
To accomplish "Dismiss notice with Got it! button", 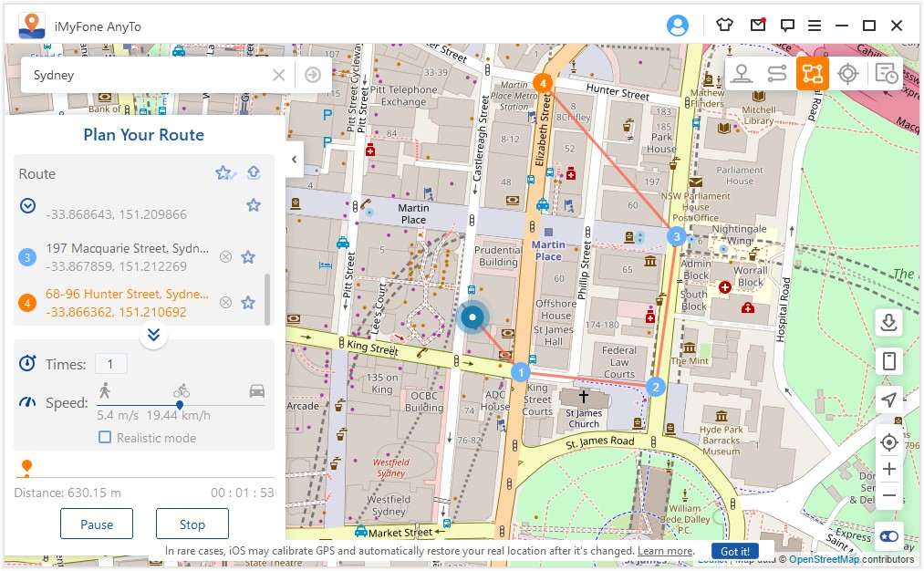I will point(735,552).
